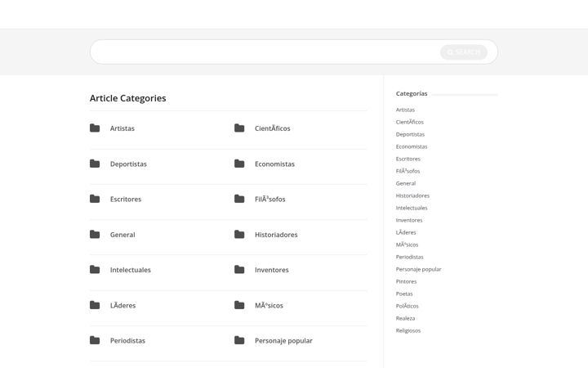Click CientÃ­ficos in the CategorÃ­as sidebar

coord(410,122)
